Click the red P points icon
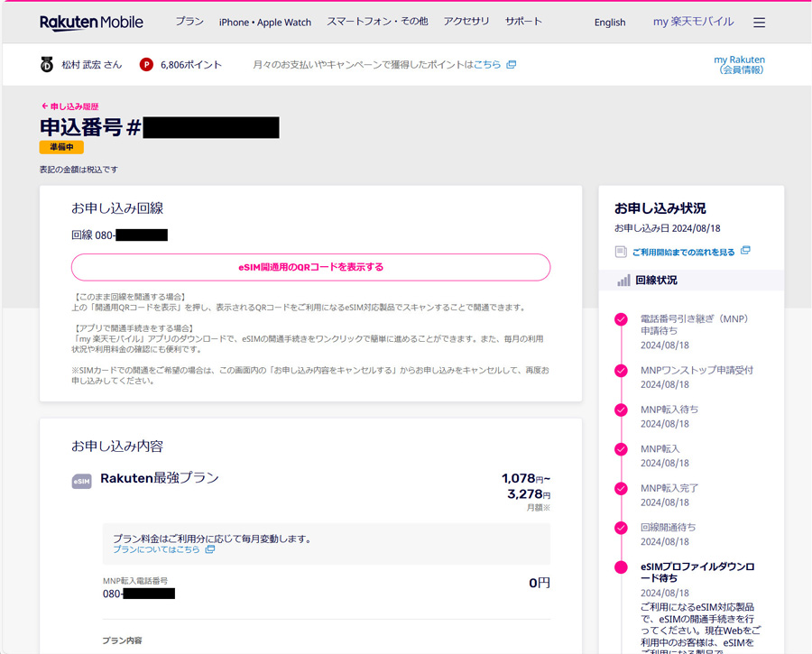812x654 pixels. [146, 65]
